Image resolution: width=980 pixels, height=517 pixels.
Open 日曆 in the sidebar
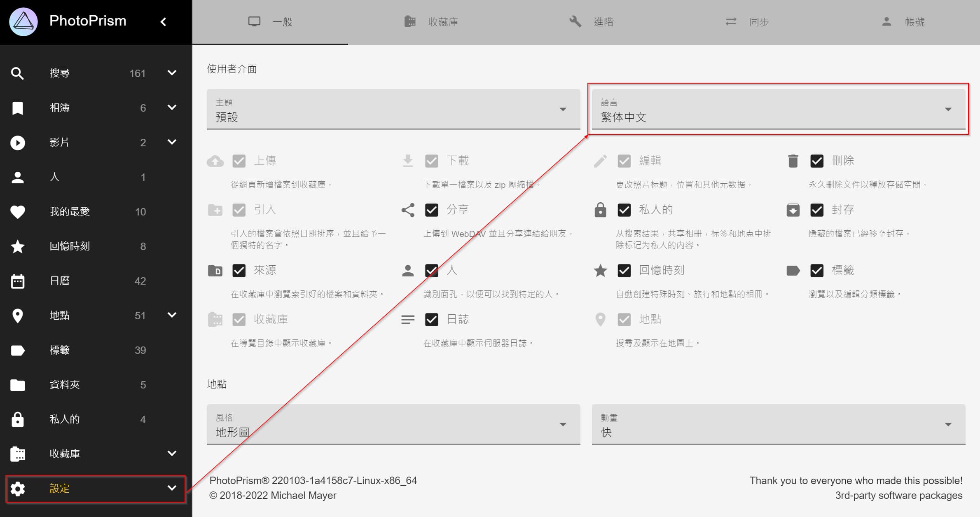pyautogui.click(x=96, y=281)
